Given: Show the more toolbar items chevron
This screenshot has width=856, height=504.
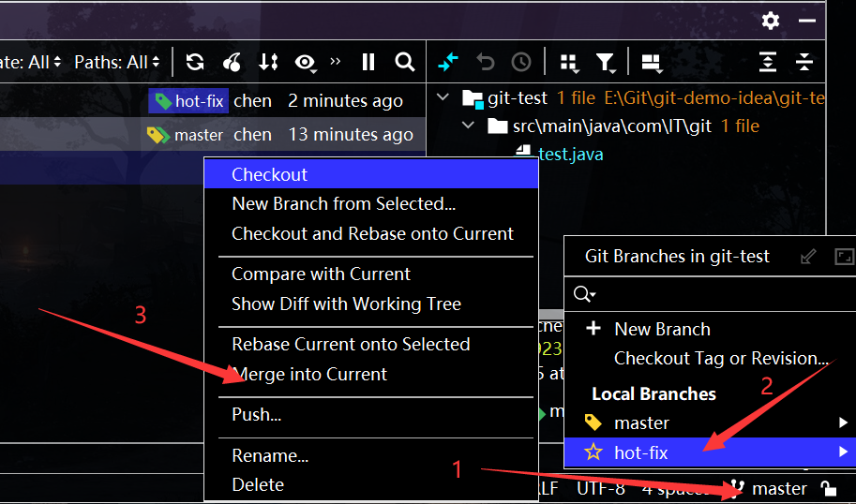Looking at the screenshot, I should 336,61.
